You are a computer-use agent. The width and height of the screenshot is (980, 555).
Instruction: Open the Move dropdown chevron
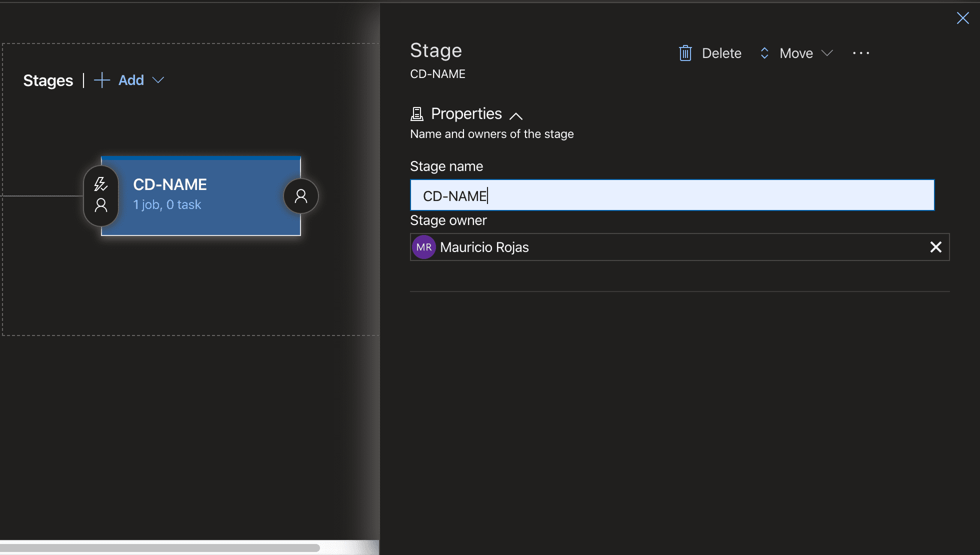coord(827,53)
